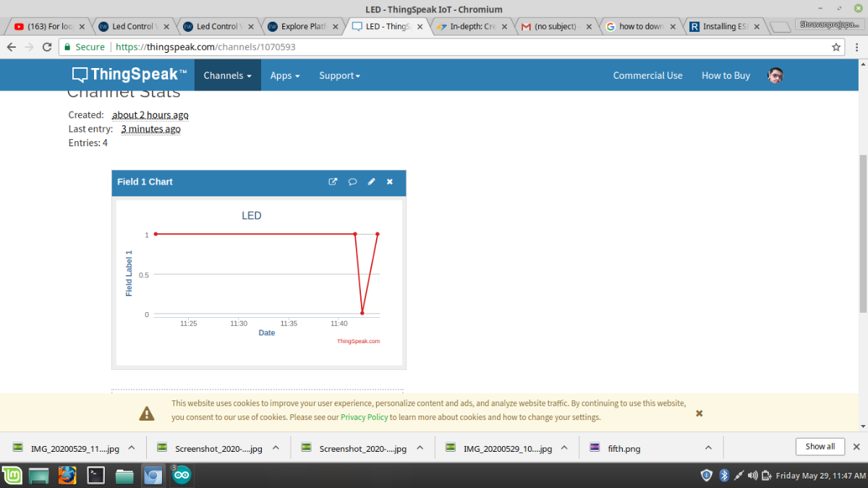Click Show all downloads button
The image size is (868, 488).
[x=820, y=447]
